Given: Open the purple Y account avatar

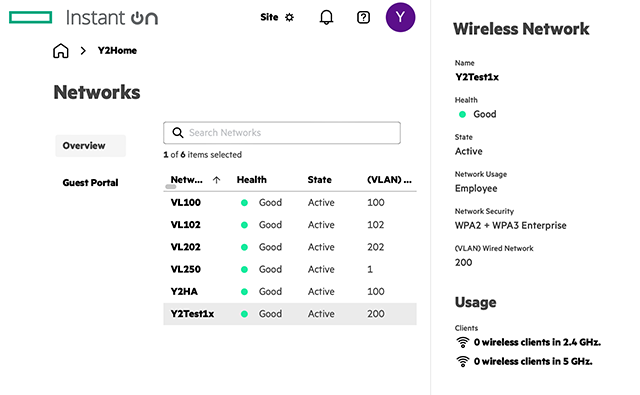Looking at the screenshot, I should 400,17.
